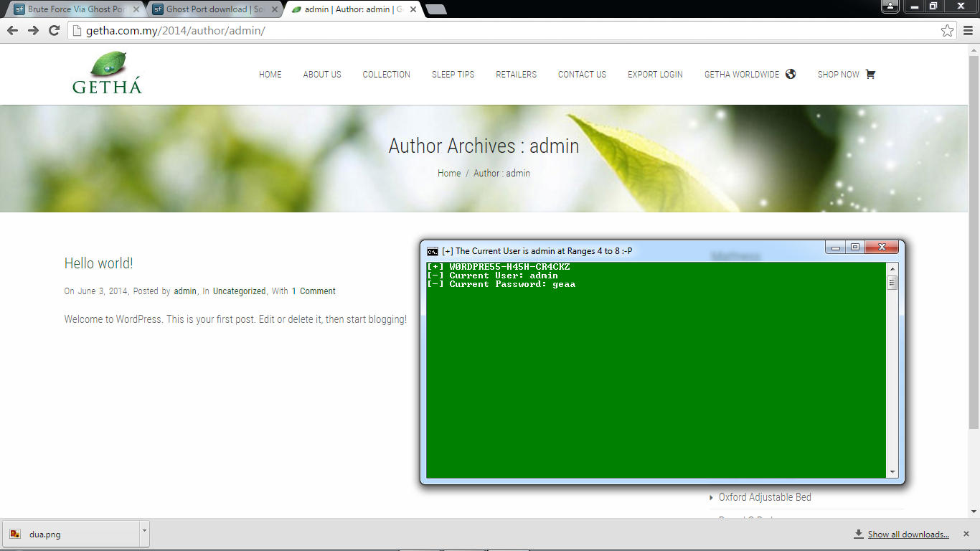Click the browser page scroll up arrow

click(x=974, y=50)
